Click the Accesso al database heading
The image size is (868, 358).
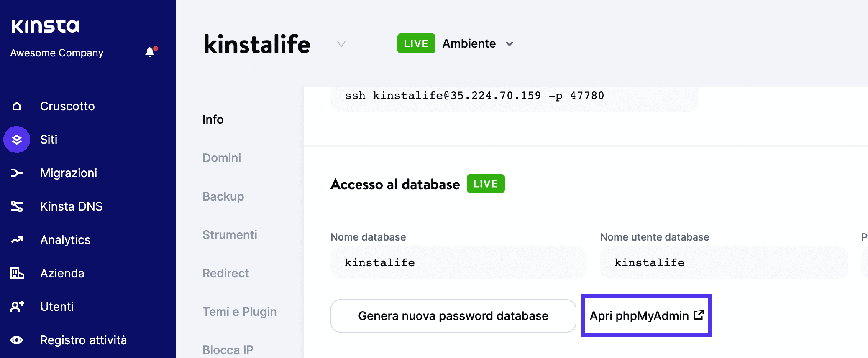(395, 184)
